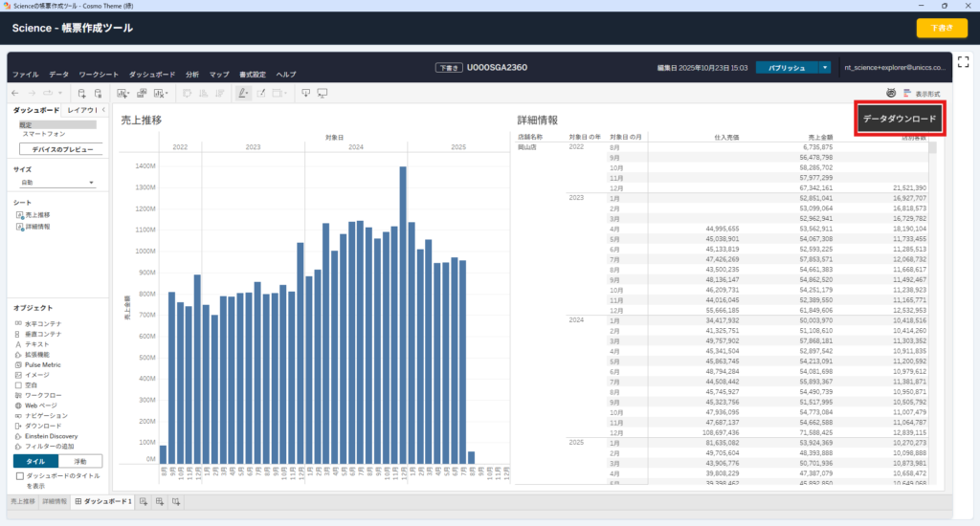This screenshot has width=980, height=526.
Task: Click the data guide icon near 表示形式
Action: (x=891, y=93)
